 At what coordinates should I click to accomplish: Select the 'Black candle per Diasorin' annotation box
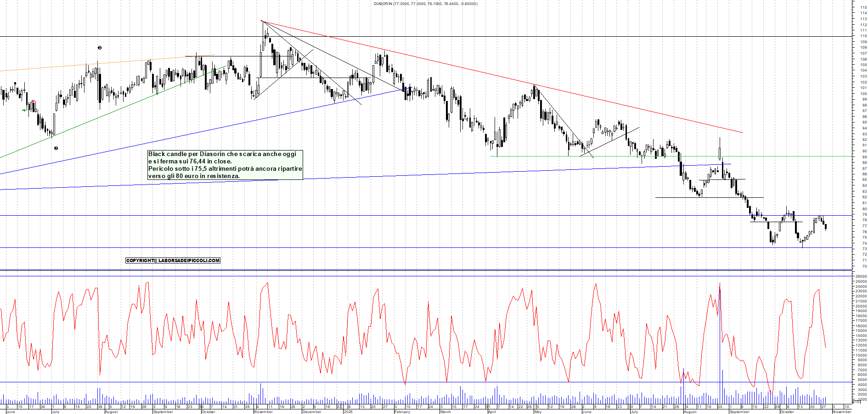pyautogui.click(x=225, y=165)
